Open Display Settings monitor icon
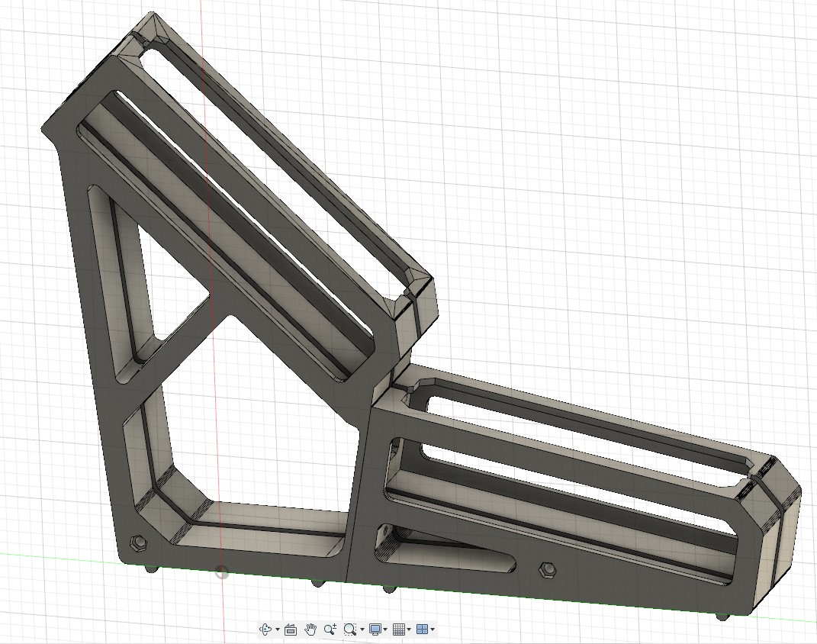 point(375,630)
